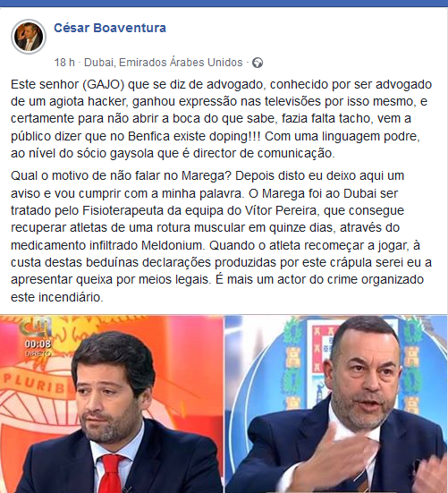The width and height of the screenshot is (448, 493).
Task: Click the closing line 'este incendiário'
Action: 57,297
